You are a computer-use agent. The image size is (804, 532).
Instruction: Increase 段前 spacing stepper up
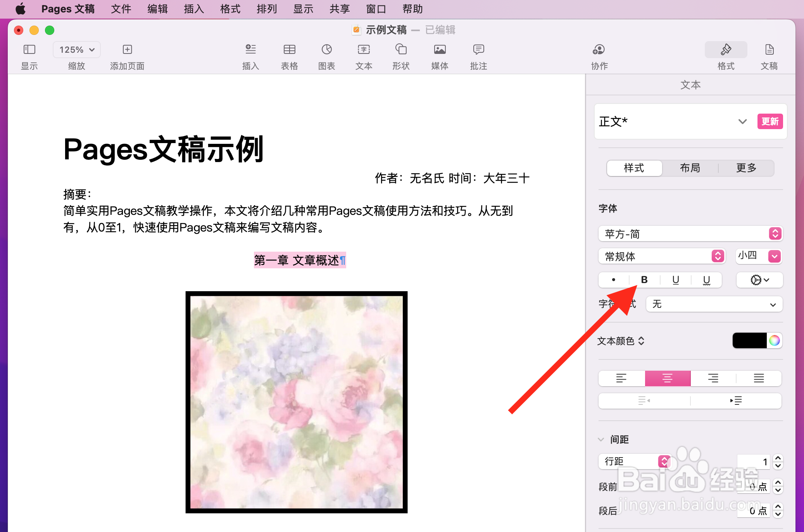(778, 482)
